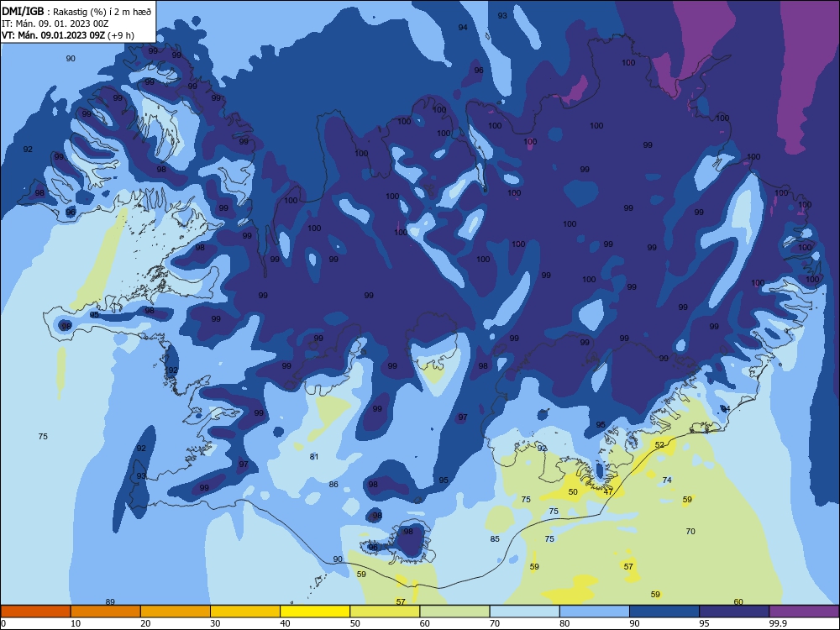840x630 pixels.
Task: Click the legend scale label '20'
Action: [x=145, y=623]
